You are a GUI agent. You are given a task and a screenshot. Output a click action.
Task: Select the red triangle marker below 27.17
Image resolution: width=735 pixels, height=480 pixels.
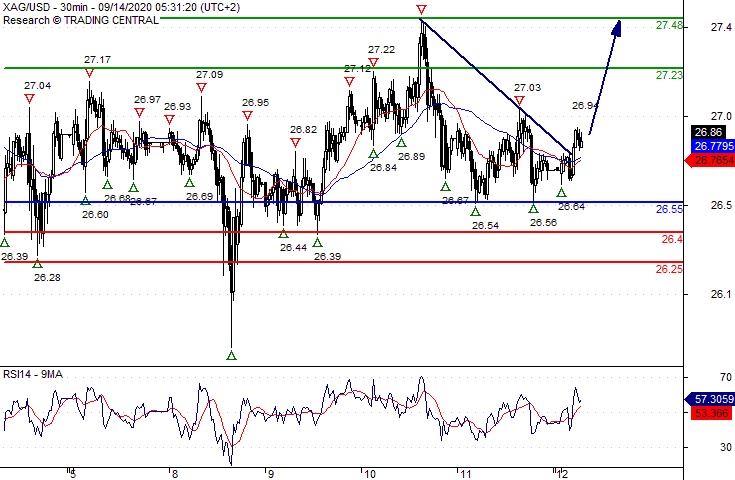(90, 73)
